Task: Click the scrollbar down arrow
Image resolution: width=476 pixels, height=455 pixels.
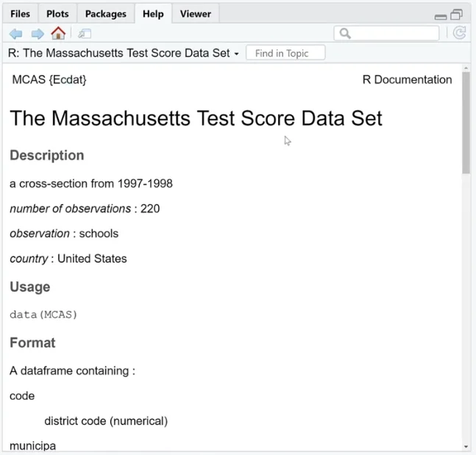Action: (x=466, y=447)
